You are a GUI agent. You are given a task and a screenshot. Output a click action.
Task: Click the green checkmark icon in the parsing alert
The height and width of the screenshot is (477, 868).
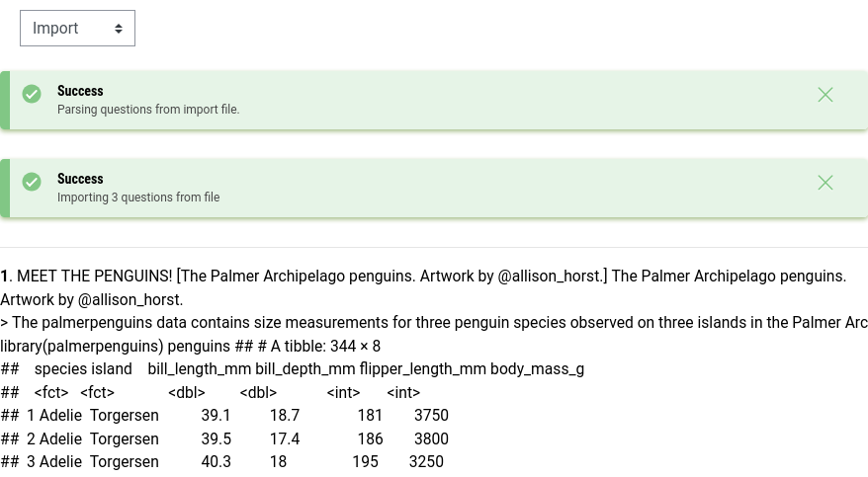pos(32,94)
